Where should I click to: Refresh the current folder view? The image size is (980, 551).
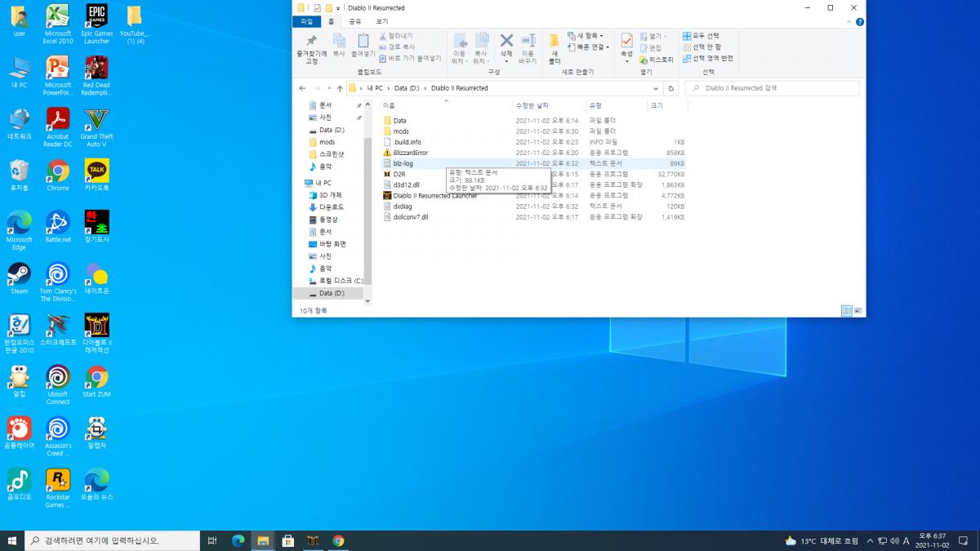671,88
